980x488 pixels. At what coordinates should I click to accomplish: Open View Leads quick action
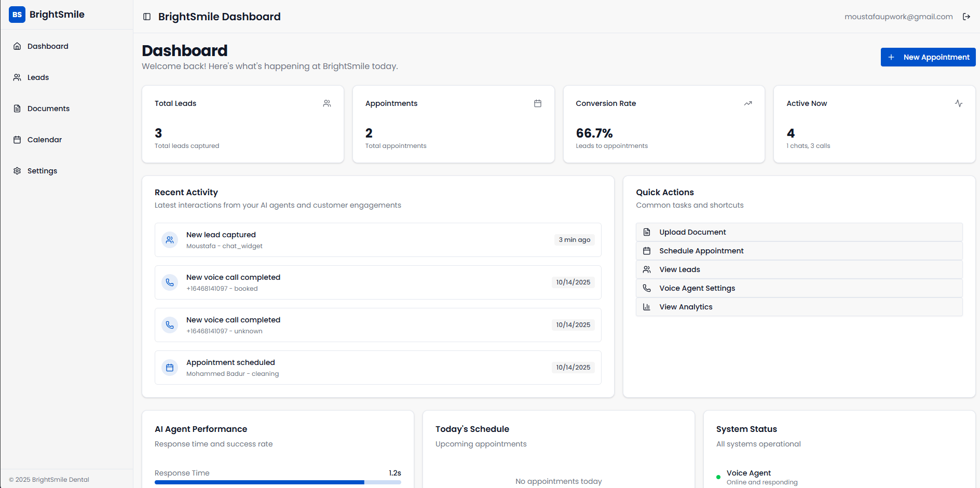tap(679, 269)
